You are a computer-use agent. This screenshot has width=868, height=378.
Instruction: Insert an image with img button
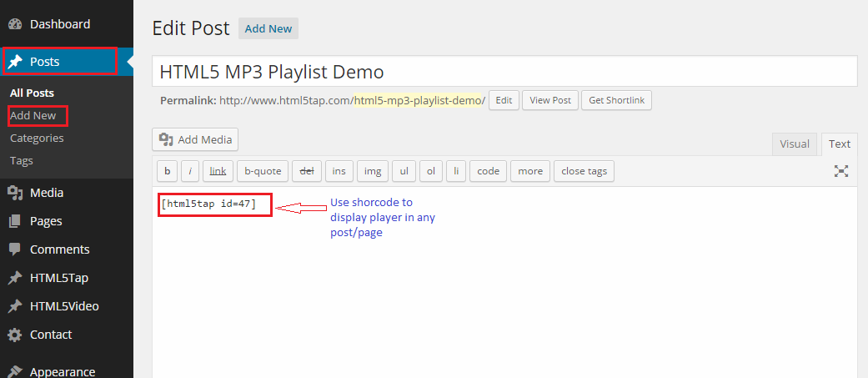click(373, 171)
